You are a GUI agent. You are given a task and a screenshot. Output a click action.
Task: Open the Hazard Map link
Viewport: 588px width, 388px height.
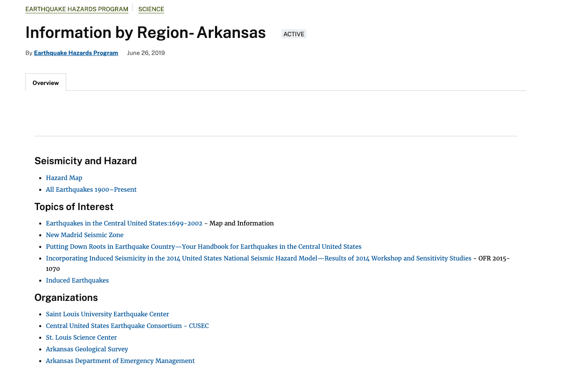64,178
